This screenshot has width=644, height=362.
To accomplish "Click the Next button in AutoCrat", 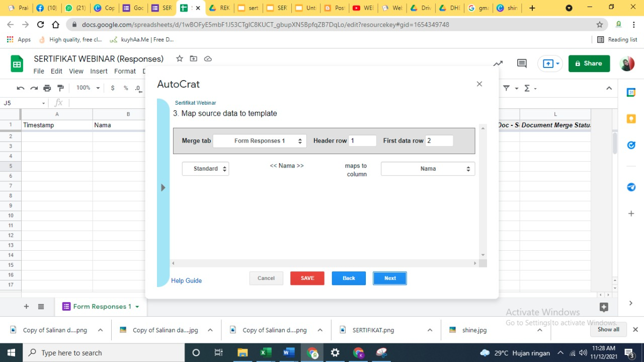I will (390, 278).
